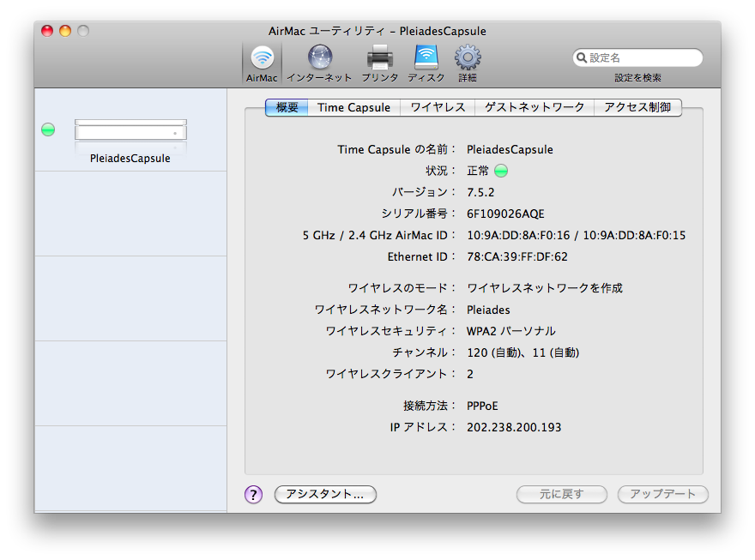The image size is (755, 560).
Task: Open the ディスク settings pane
Action: tap(426, 63)
